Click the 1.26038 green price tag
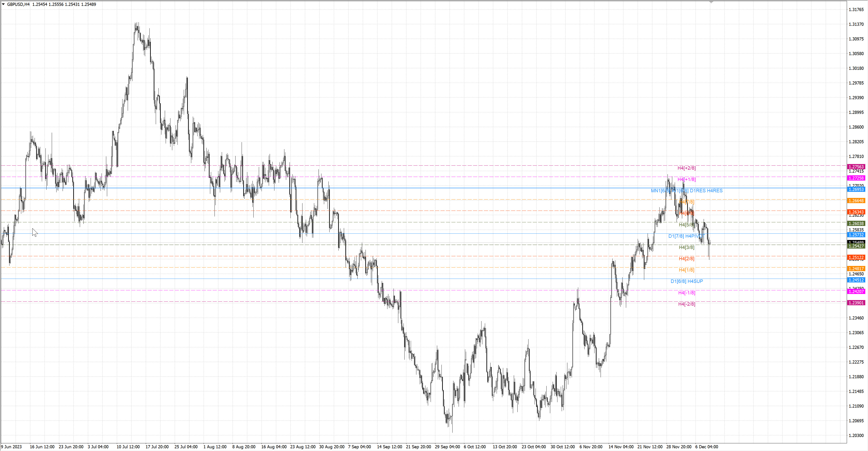The width and height of the screenshot is (868, 451). [856, 224]
